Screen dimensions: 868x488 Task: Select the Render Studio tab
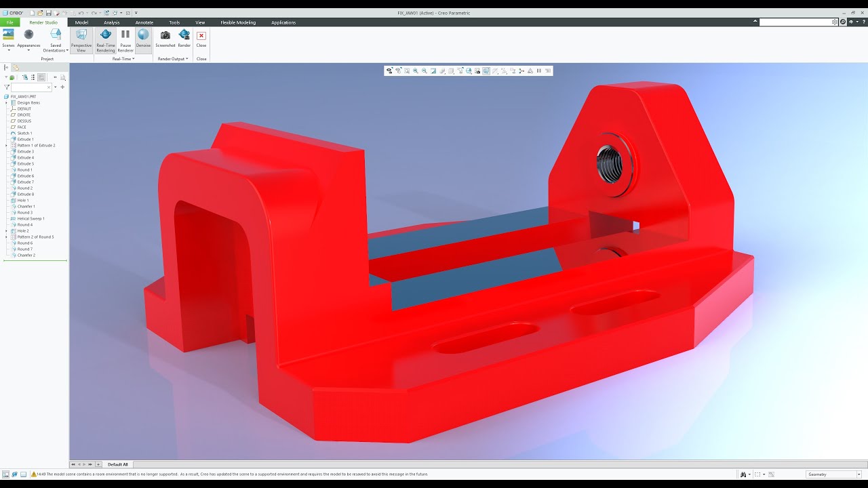(43, 22)
